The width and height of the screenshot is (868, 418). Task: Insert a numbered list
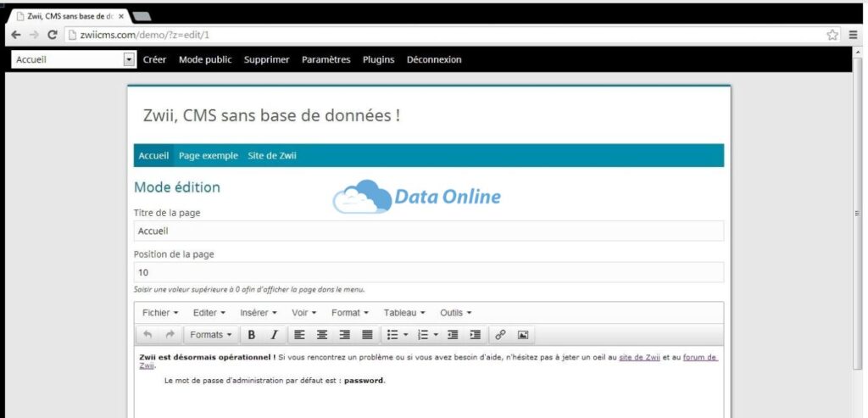(x=423, y=334)
